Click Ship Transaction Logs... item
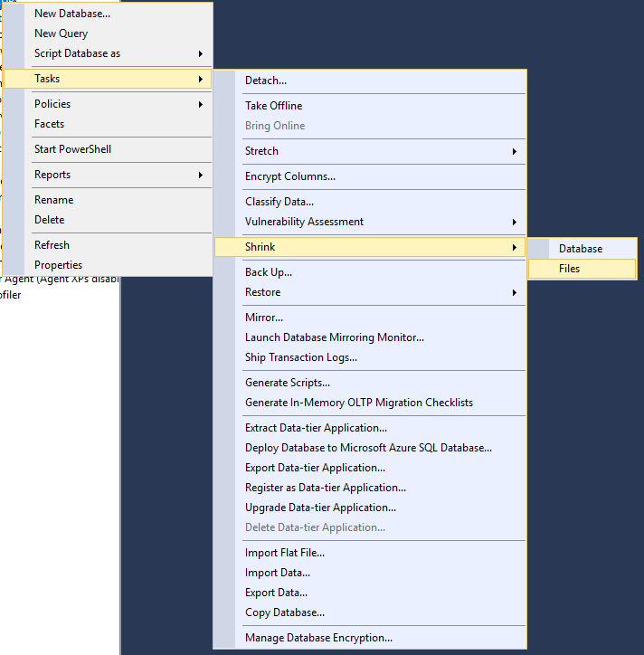The image size is (644, 655). (x=300, y=357)
